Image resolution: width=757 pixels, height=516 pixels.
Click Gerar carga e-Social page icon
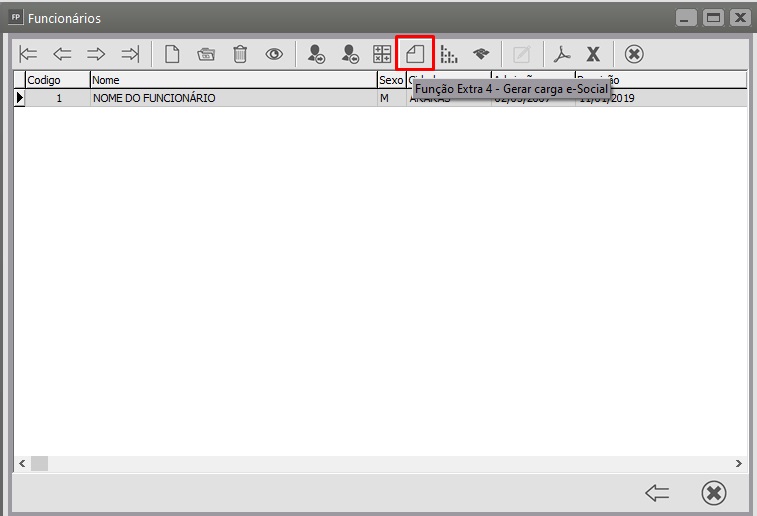point(415,54)
